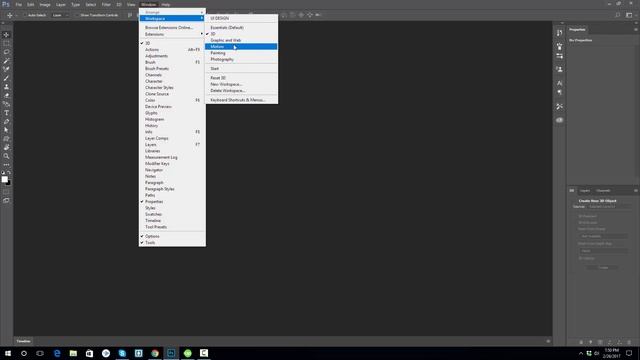Click Browse Extensions Online
Screen dimensions: 640x360
pos(172,28)
